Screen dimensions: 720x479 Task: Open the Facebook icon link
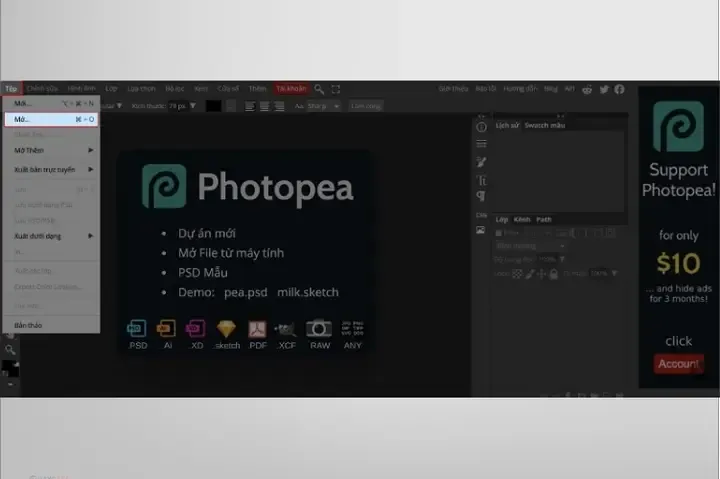coord(619,89)
